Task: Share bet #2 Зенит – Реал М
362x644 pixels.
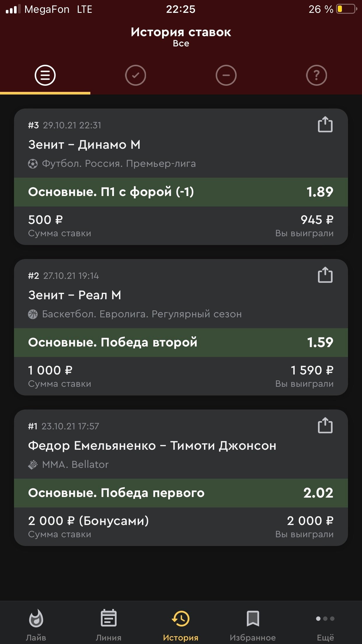Action: click(325, 275)
